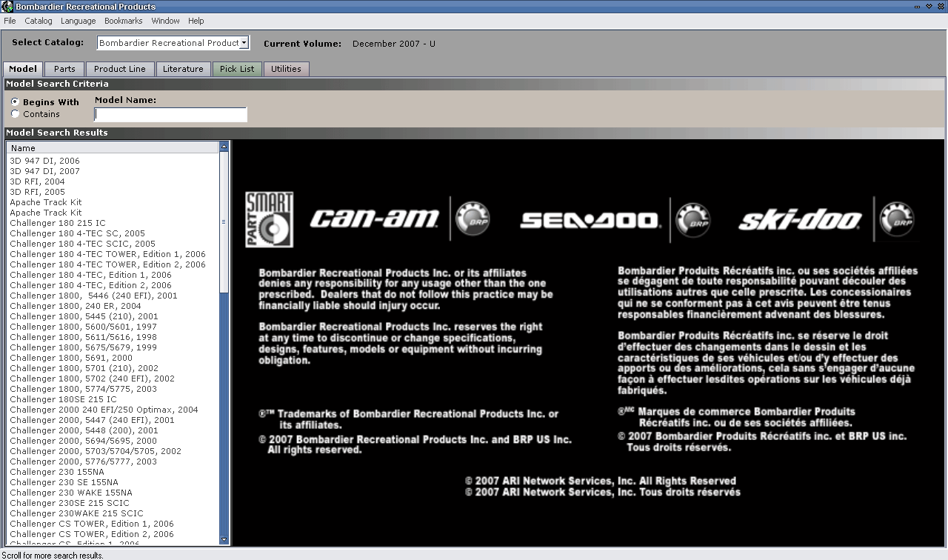Select Apache Track Kit first entry

46,202
